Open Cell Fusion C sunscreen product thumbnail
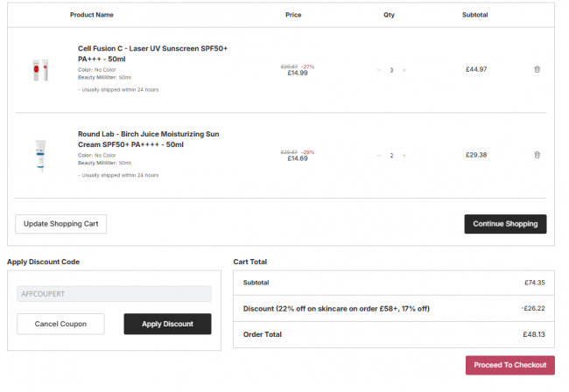This screenshot has height=392, width=569. pyautogui.click(x=40, y=70)
